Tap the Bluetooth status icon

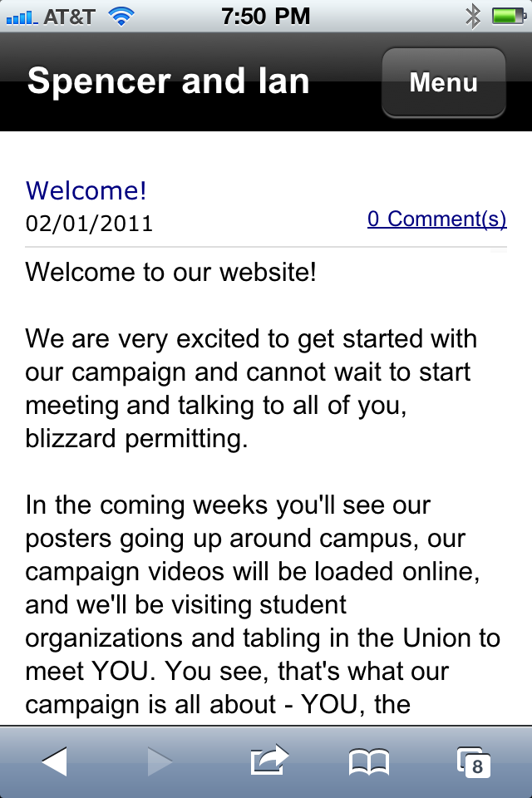(x=473, y=16)
